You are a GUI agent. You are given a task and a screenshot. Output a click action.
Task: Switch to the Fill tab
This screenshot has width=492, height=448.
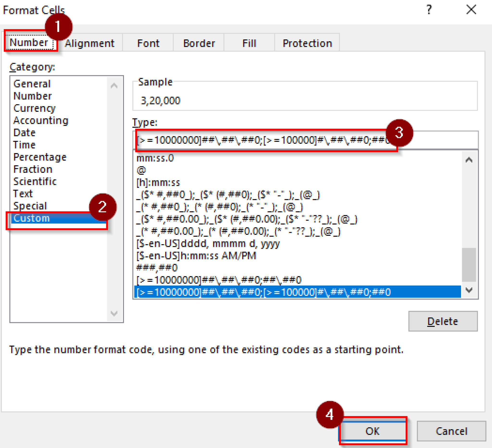click(249, 43)
